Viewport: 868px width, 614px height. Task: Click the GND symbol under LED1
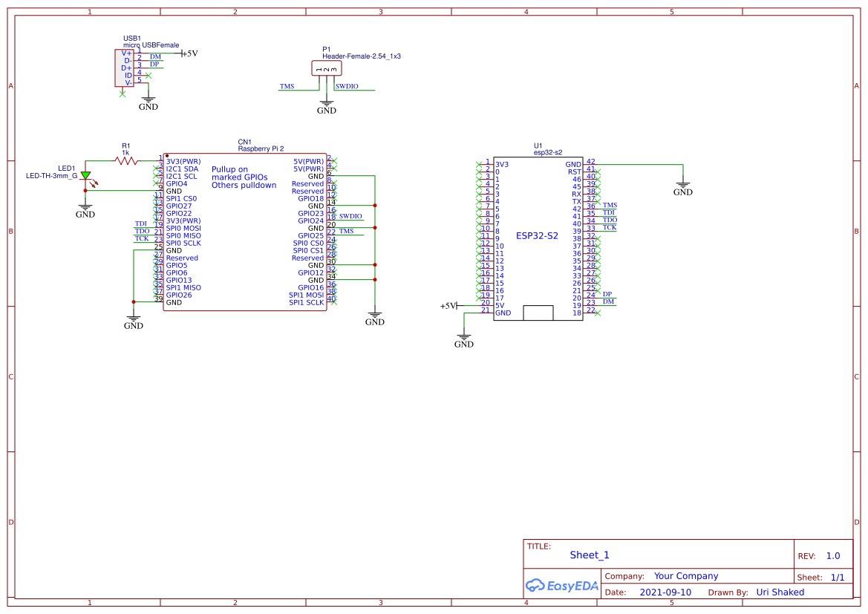[x=85, y=208]
